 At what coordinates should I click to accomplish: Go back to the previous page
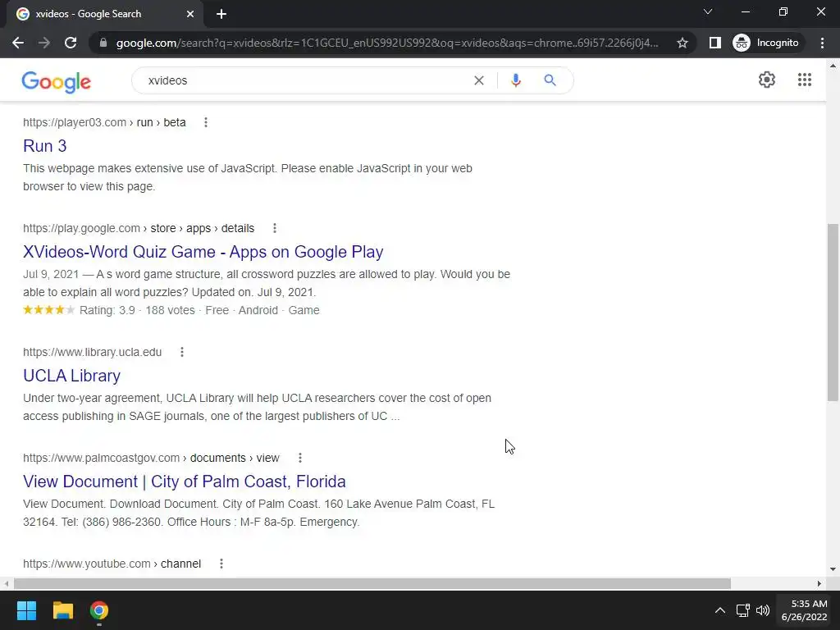pyautogui.click(x=18, y=43)
